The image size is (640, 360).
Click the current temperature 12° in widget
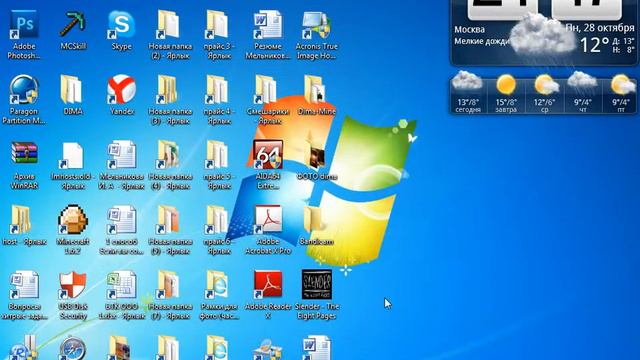pyautogui.click(x=594, y=44)
